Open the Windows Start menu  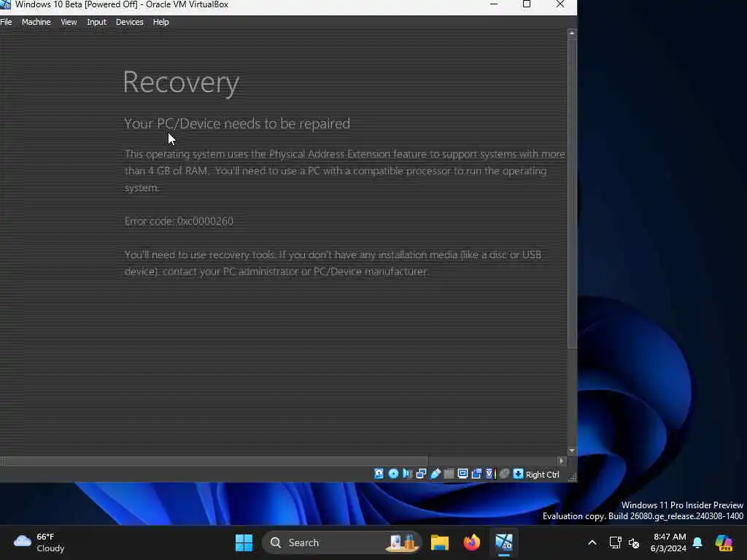(244, 542)
